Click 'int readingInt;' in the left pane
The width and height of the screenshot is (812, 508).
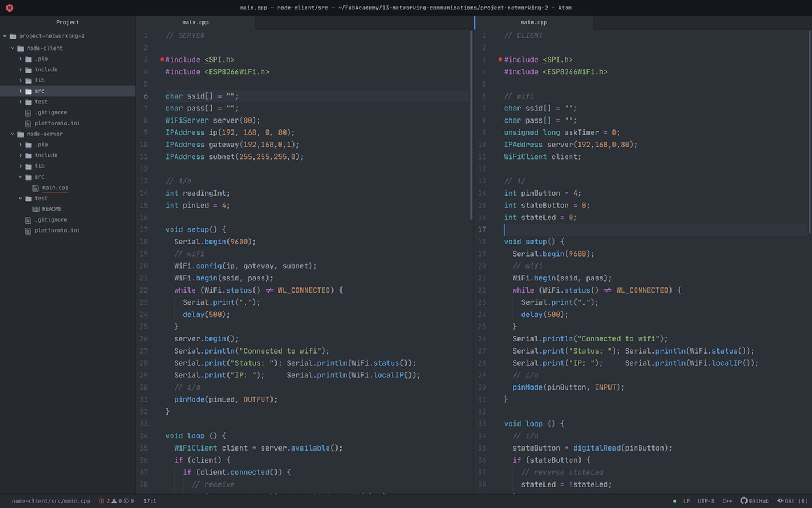198,193
